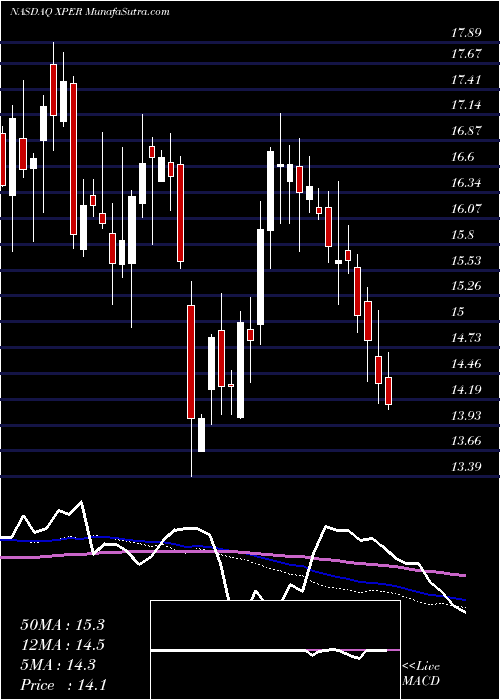Image resolution: width=500 pixels, height=700 pixels.
Task: Click the 15.53 price axis label
Action: pyautogui.click(x=466, y=260)
